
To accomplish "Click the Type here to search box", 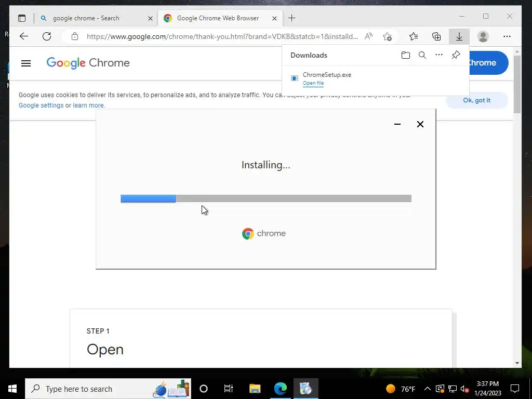I will pos(108,389).
